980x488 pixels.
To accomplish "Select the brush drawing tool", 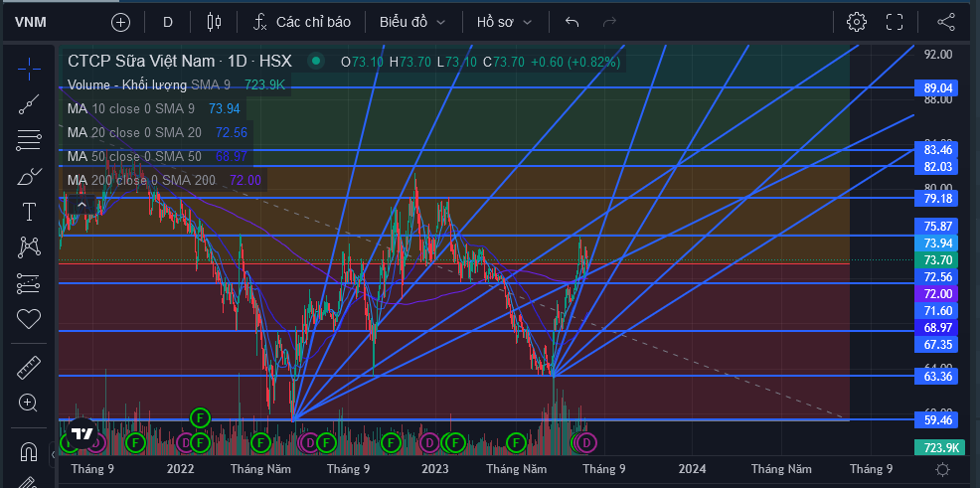I will (29, 177).
